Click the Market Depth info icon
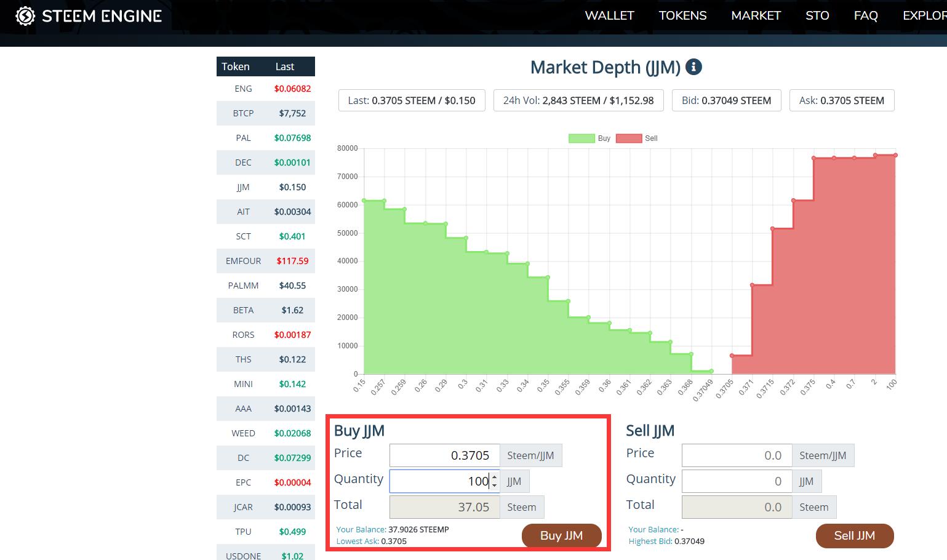The width and height of the screenshot is (947, 560). tap(693, 66)
